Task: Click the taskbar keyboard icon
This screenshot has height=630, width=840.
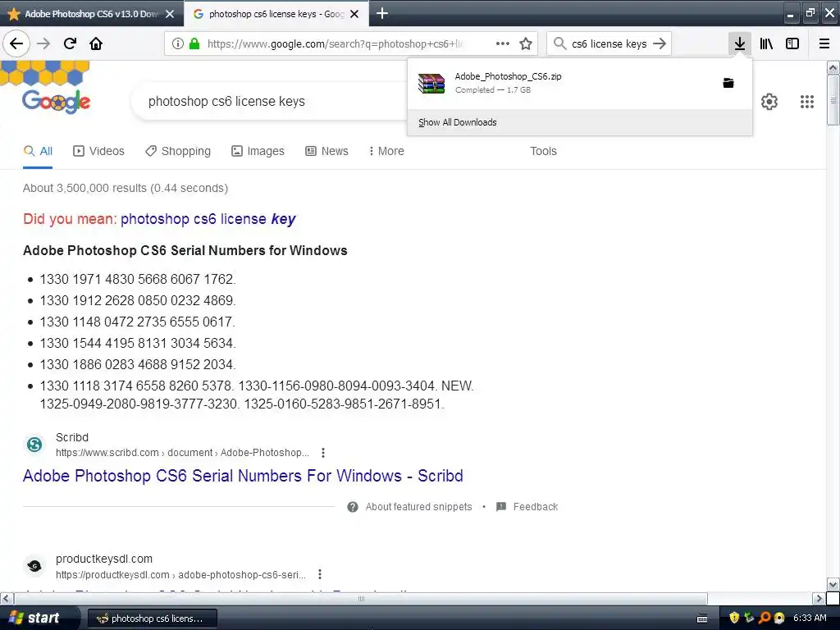Action: 702,619
